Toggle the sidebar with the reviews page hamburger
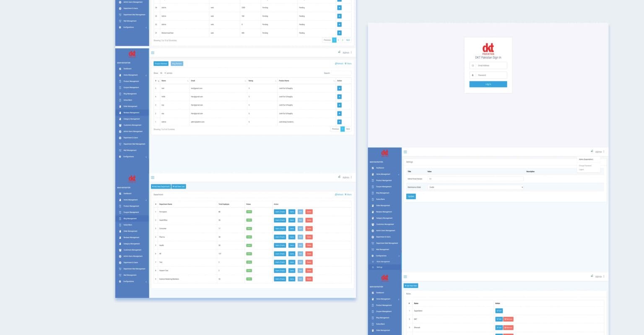This screenshot has height=335, width=644. (153, 53)
